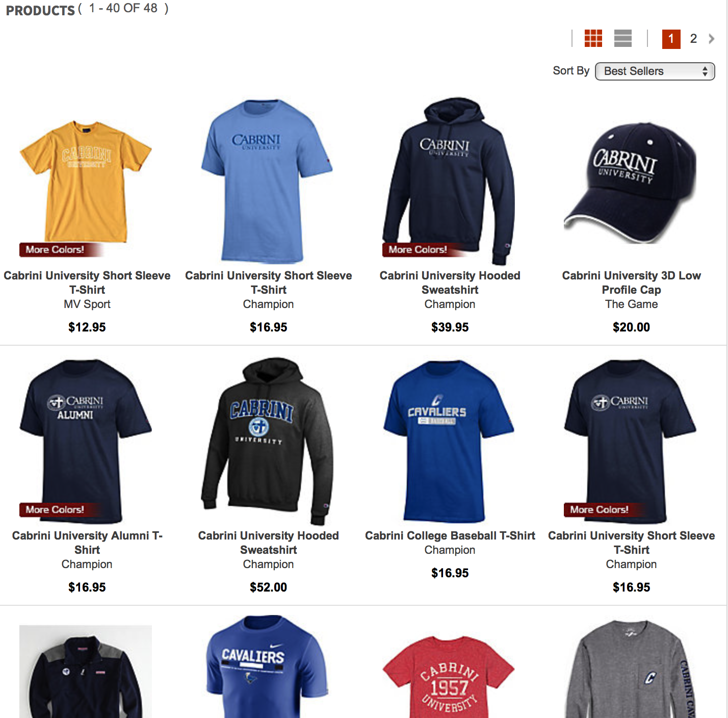Screen dimensions: 728x718
Task: Go to next page arrow
Action: [711, 39]
